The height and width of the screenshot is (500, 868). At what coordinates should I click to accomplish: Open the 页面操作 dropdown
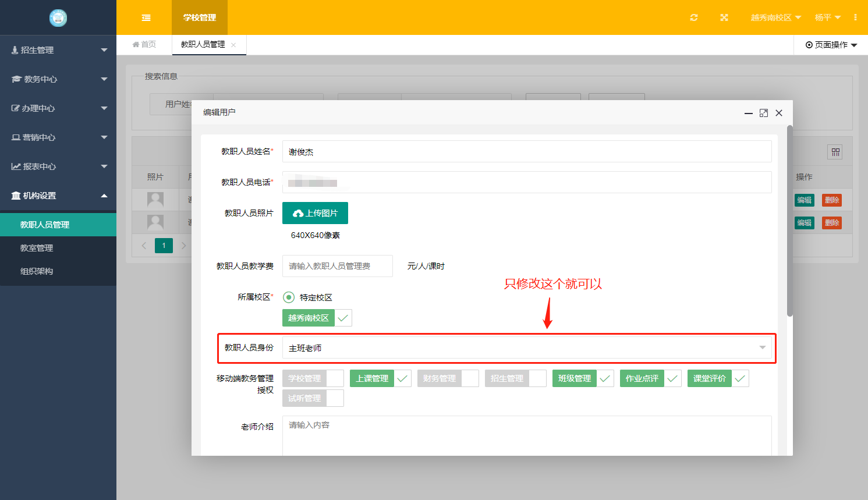pyautogui.click(x=831, y=45)
